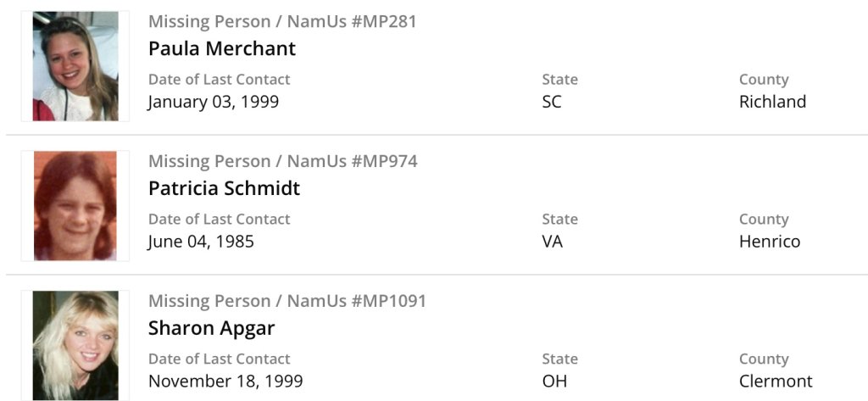The height and width of the screenshot is (401, 868).
Task: Select the Richland county value
Action: 772,102
